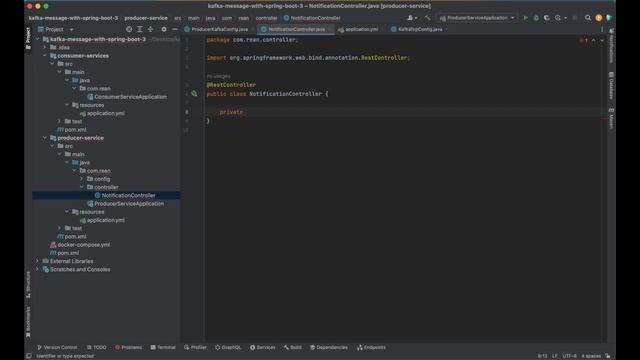This screenshot has height=360, width=640.
Task: Run ProducerServiceApplication with the green play icon
Action: (x=525, y=18)
